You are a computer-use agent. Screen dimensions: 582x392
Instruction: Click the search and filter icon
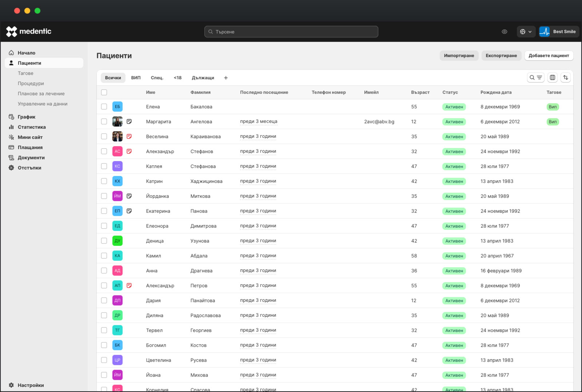click(x=535, y=78)
